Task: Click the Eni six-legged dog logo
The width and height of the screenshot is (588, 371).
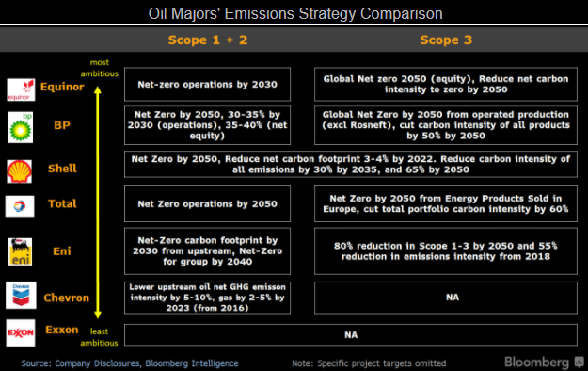Action: coord(21,251)
